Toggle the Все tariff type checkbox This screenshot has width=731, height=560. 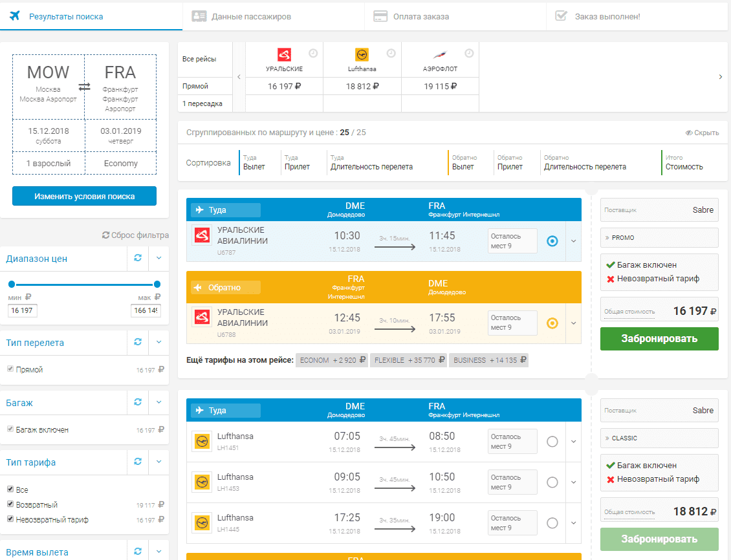point(10,489)
